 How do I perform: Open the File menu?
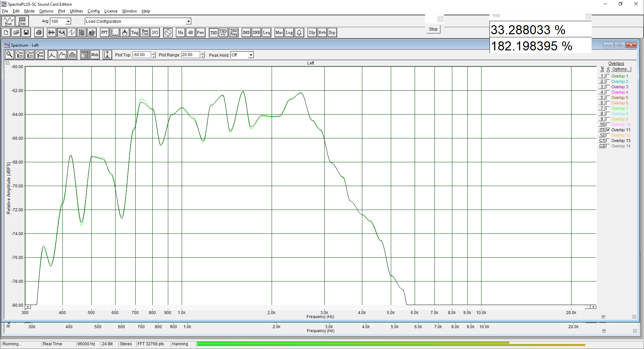5,11
